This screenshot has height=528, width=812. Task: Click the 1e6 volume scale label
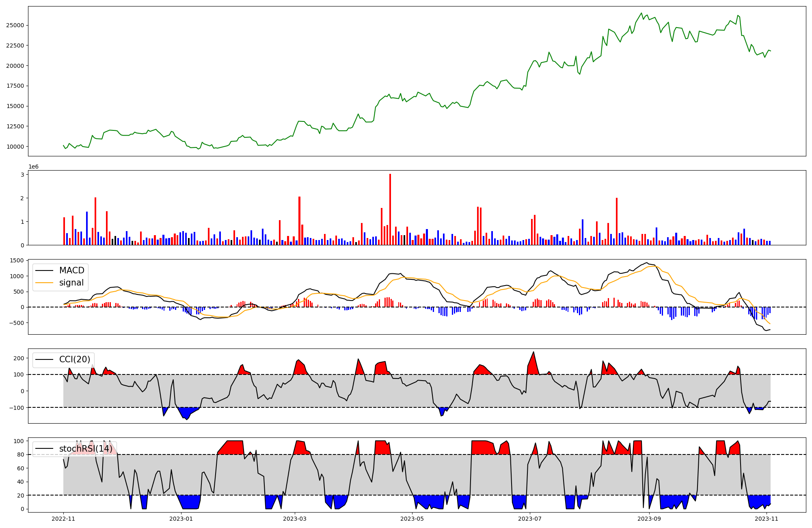pos(33,167)
